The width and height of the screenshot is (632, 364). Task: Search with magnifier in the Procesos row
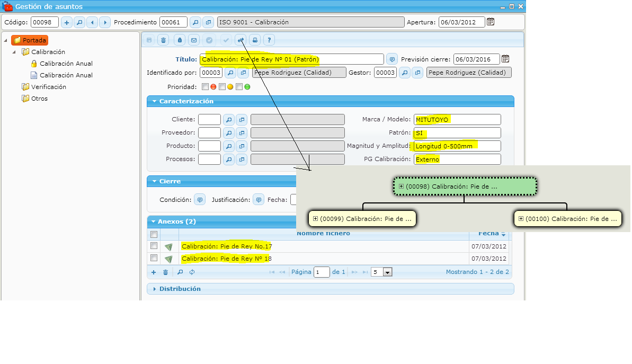[229, 159]
